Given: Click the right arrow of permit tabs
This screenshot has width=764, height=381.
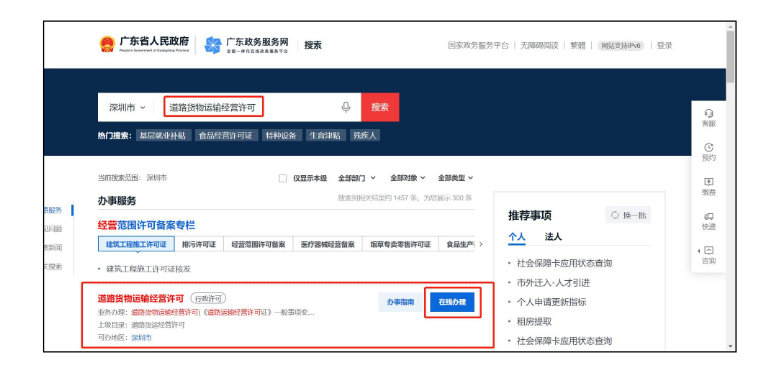Looking at the screenshot, I should 481,245.
